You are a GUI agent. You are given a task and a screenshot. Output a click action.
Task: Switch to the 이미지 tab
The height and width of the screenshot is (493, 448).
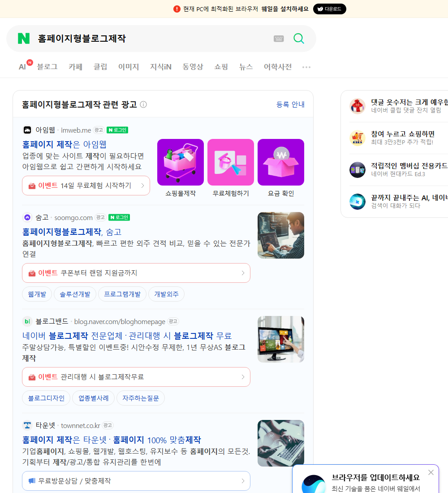click(x=129, y=67)
